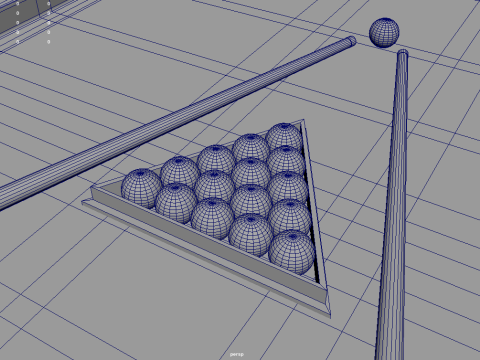Select the lone cue ball sphere
Viewport: 480px width, 360px height.
pos(384,33)
